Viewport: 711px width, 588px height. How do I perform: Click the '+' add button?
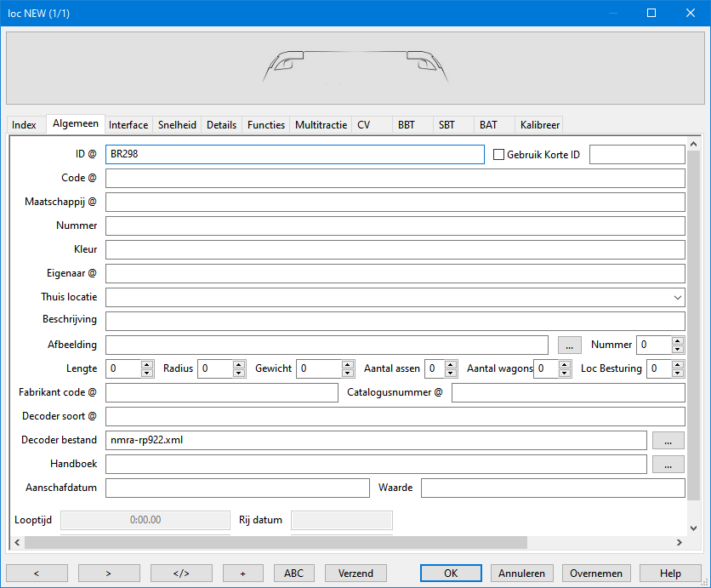click(242, 573)
